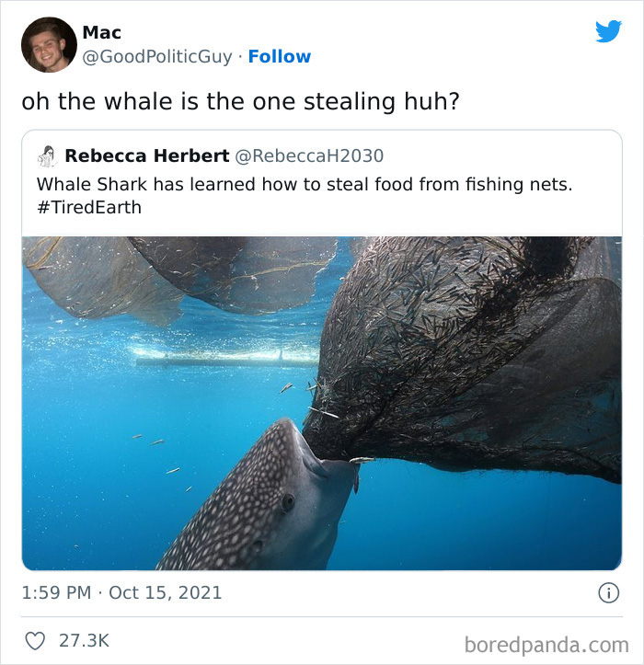Click the display name Mac
644x665 pixels.
tap(101, 33)
